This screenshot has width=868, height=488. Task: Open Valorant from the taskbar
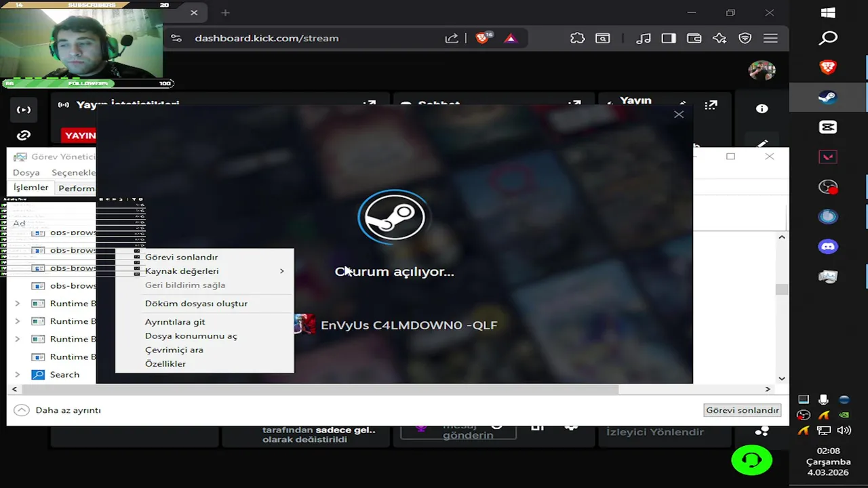tap(828, 157)
